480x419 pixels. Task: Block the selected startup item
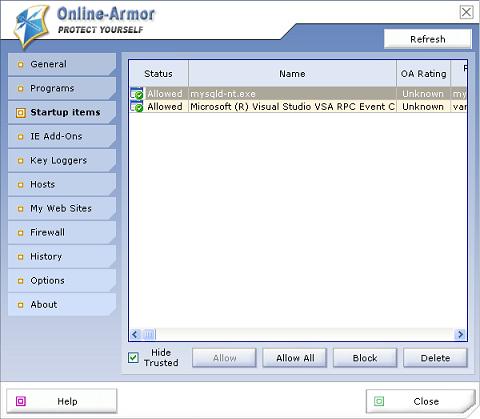(x=365, y=358)
